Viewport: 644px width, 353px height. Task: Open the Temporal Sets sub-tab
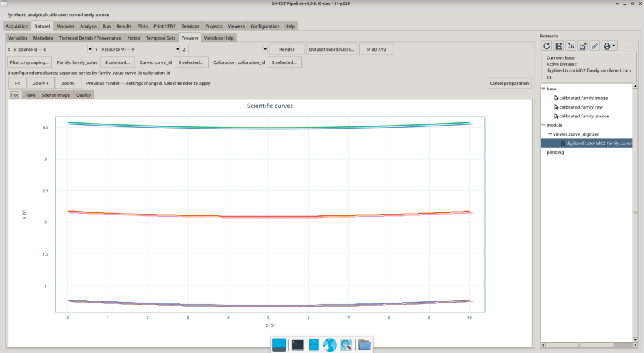[160, 38]
